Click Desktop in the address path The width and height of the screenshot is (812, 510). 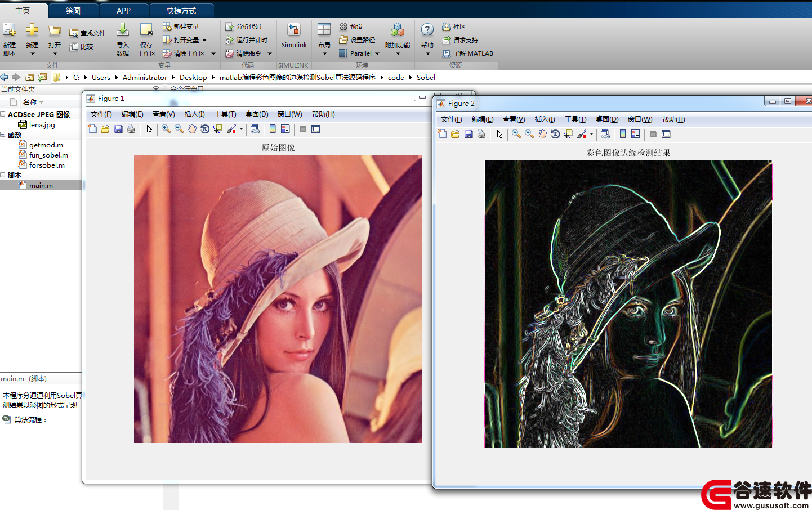coord(193,77)
